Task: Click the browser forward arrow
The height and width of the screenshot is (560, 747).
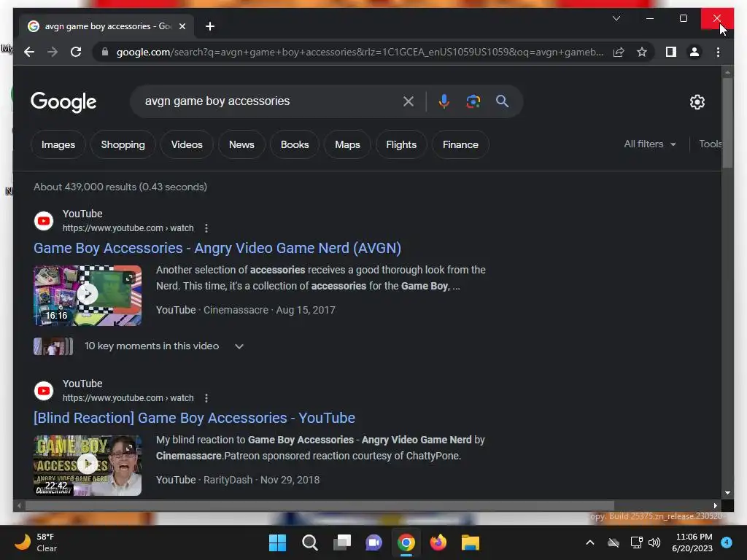Action: [53, 52]
